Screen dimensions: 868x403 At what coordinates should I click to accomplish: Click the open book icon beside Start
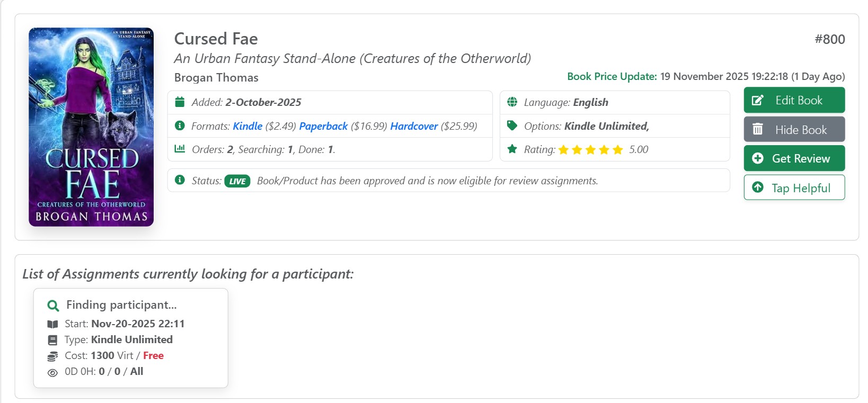pyautogui.click(x=52, y=324)
